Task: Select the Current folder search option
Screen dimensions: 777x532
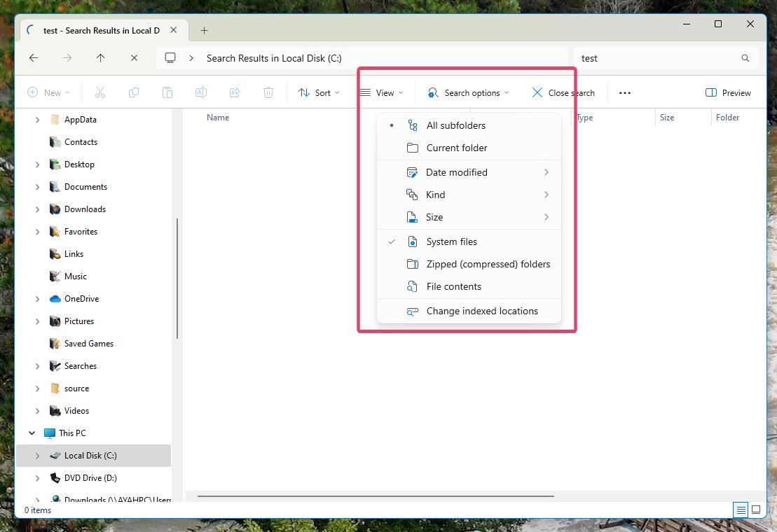Action: (456, 148)
